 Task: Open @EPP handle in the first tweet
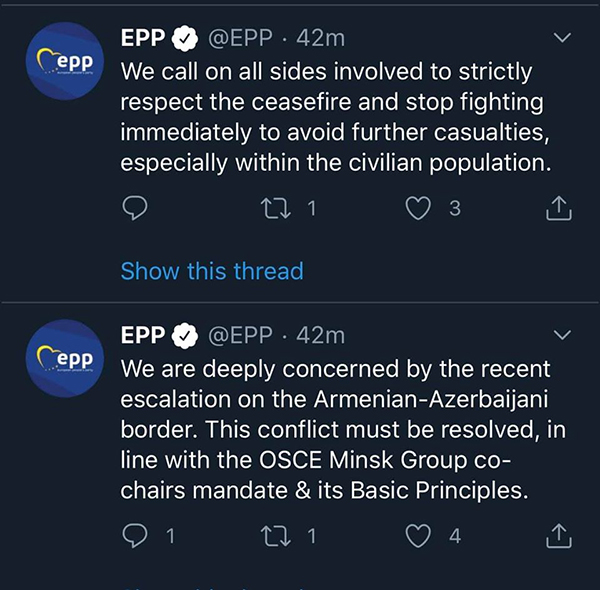click(x=240, y=38)
